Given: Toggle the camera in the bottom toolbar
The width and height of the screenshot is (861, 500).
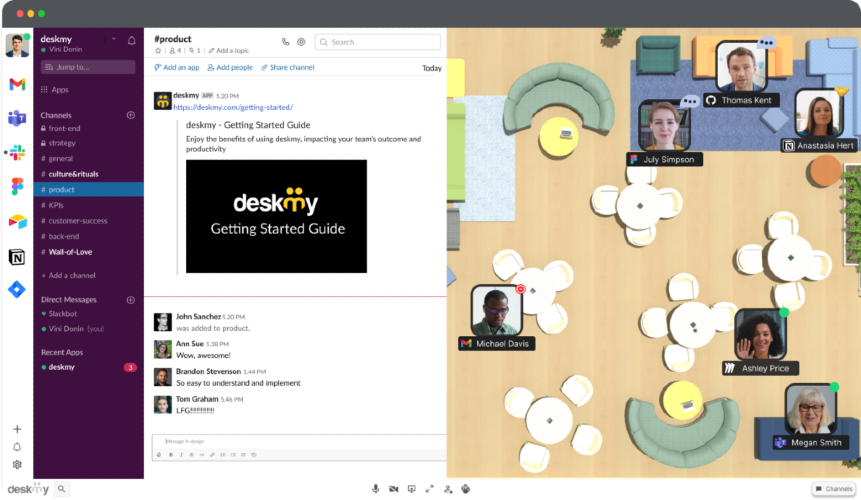Looking at the screenshot, I should point(394,488).
